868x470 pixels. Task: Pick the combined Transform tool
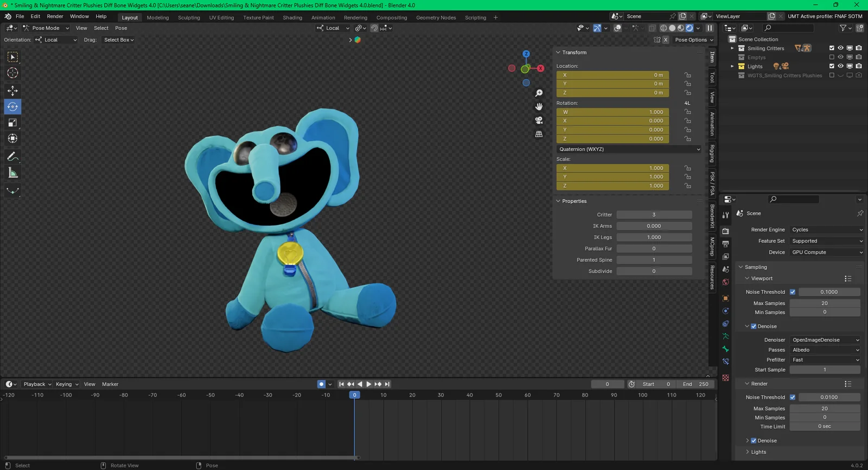(12, 138)
